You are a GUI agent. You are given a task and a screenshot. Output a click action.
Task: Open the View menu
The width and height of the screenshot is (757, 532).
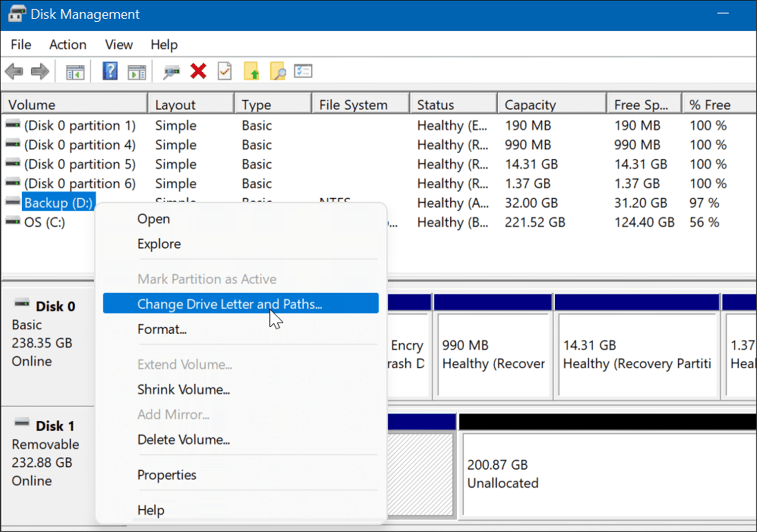[118, 44]
